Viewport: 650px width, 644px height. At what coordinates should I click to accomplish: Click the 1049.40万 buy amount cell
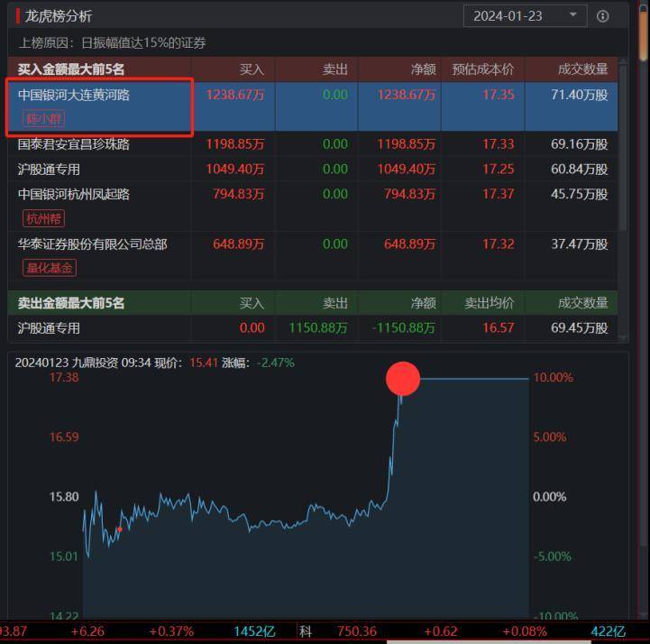[x=235, y=170]
